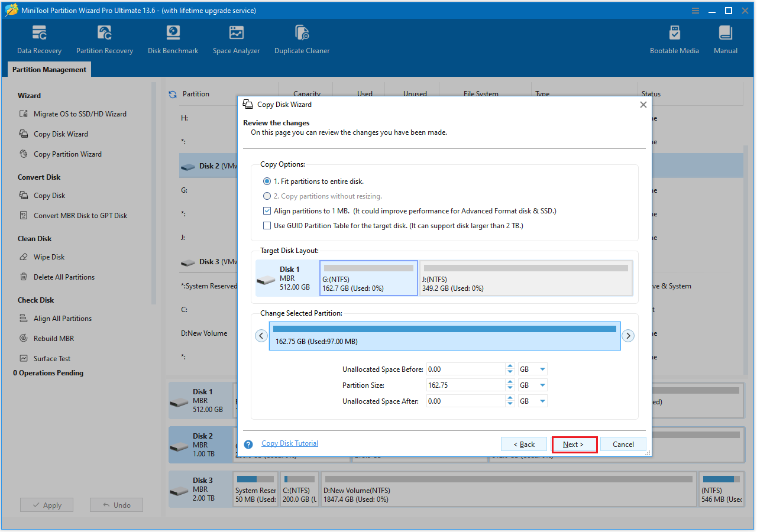This screenshot has width=757, height=532.
Task: Click the Copy Disk Wizard dialog title icon
Action: [248, 105]
